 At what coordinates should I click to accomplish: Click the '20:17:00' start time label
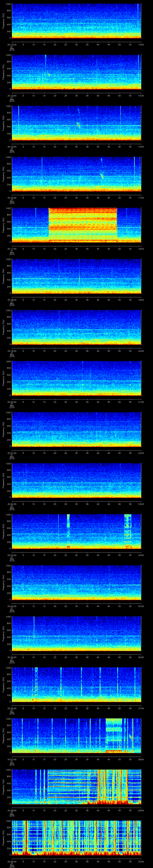12,249
